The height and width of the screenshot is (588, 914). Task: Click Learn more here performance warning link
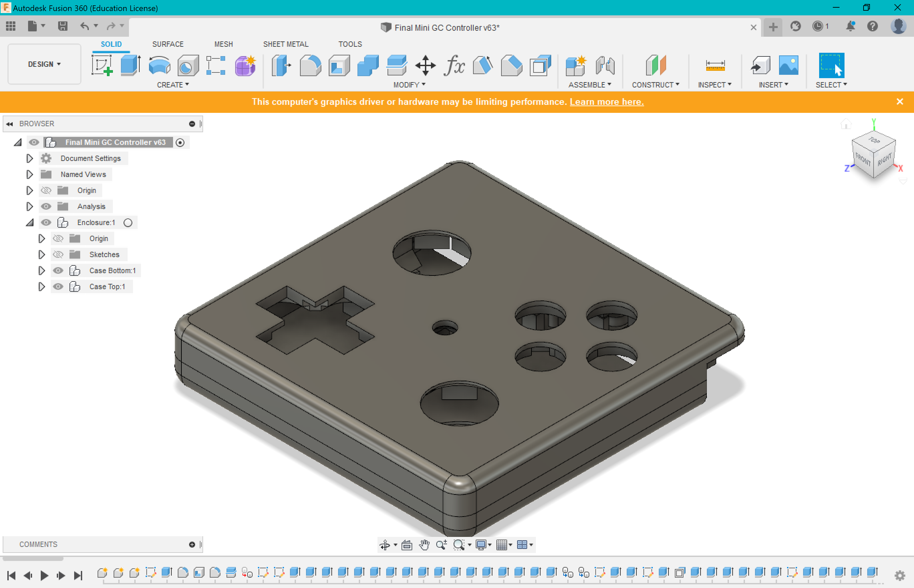click(606, 101)
